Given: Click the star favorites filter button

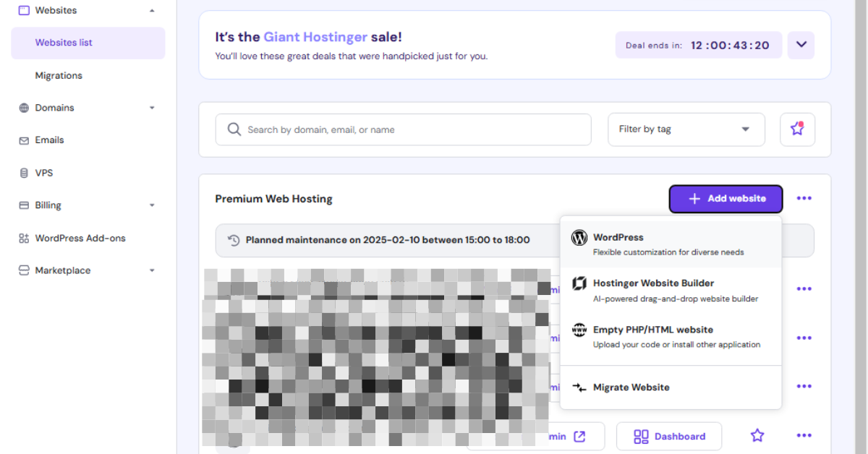Looking at the screenshot, I should pyautogui.click(x=797, y=129).
